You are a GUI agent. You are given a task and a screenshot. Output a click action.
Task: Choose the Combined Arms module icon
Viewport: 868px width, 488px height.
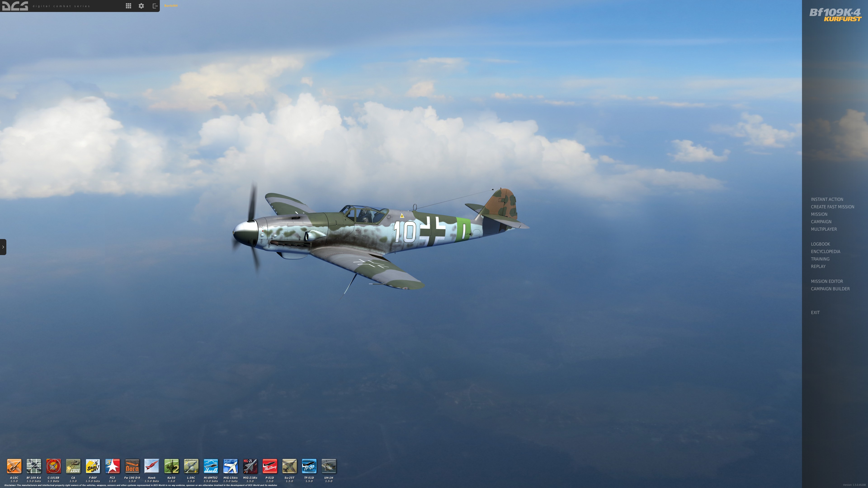point(73,466)
